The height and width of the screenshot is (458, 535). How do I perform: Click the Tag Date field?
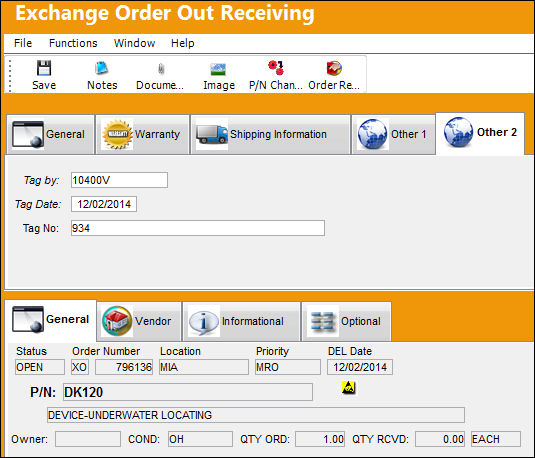(104, 204)
